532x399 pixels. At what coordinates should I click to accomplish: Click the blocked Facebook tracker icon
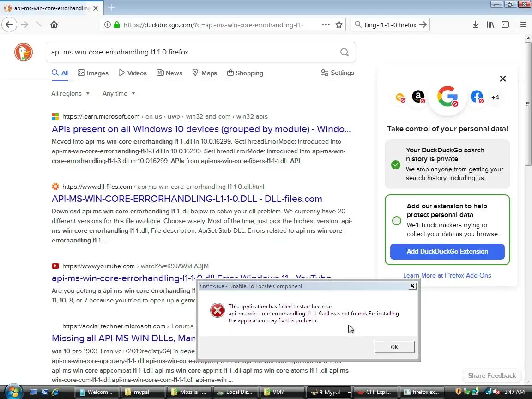pyautogui.click(x=477, y=97)
